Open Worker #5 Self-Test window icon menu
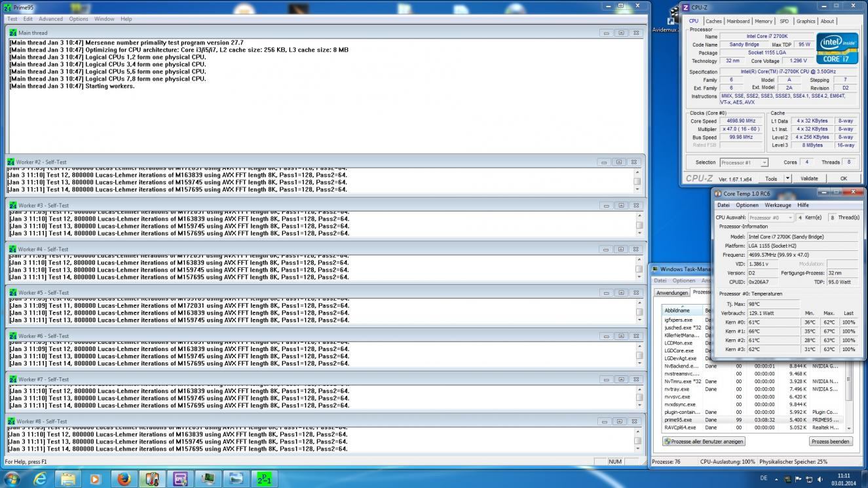The width and height of the screenshot is (868, 488). [12, 292]
